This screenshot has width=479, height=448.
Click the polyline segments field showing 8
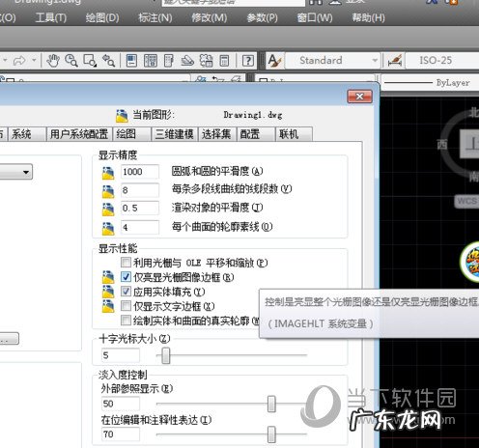(140, 190)
